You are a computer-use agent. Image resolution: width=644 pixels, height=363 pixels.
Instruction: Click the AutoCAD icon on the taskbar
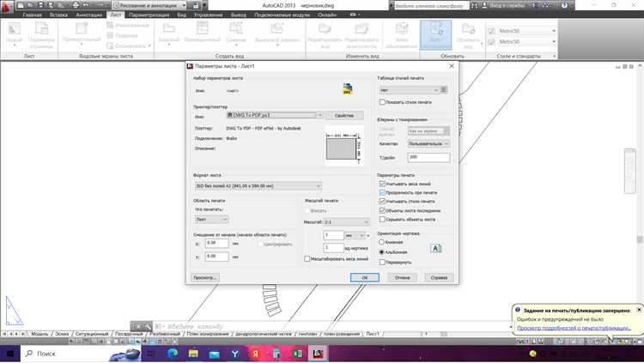click(318, 354)
